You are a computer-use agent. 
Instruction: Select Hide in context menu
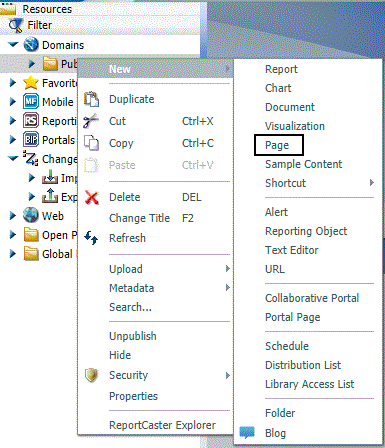[120, 355]
